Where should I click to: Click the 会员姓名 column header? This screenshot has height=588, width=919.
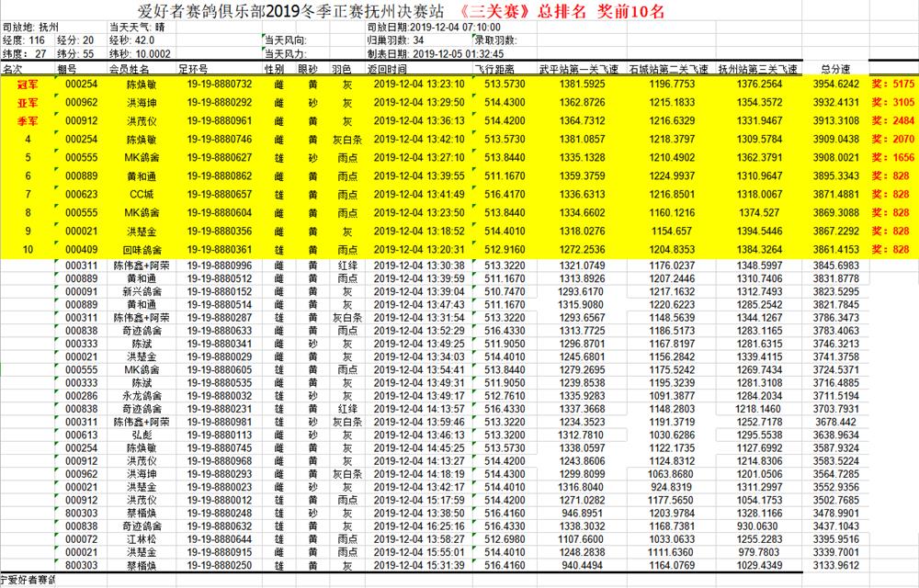point(129,69)
